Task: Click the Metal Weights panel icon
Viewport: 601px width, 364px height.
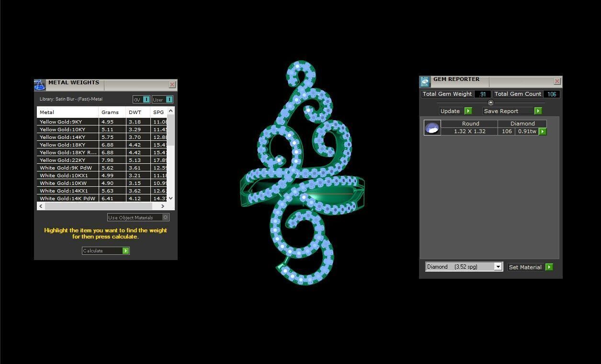Action: (40, 85)
